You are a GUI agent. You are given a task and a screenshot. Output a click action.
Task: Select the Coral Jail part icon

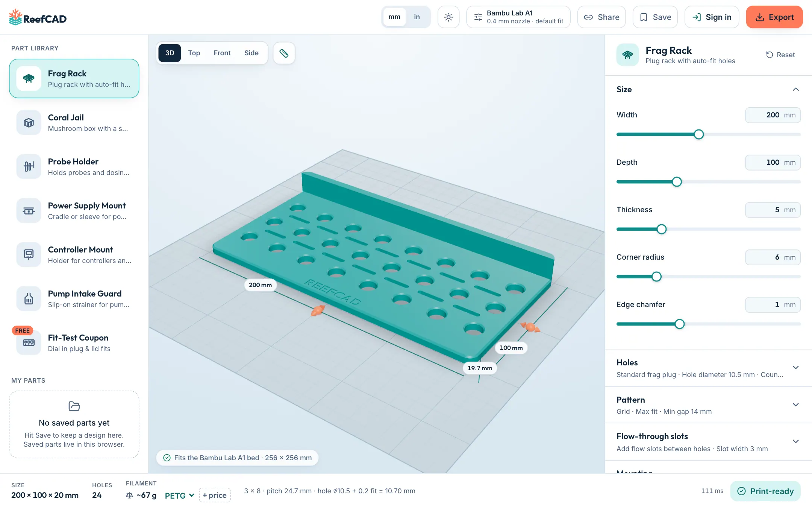[x=29, y=122]
